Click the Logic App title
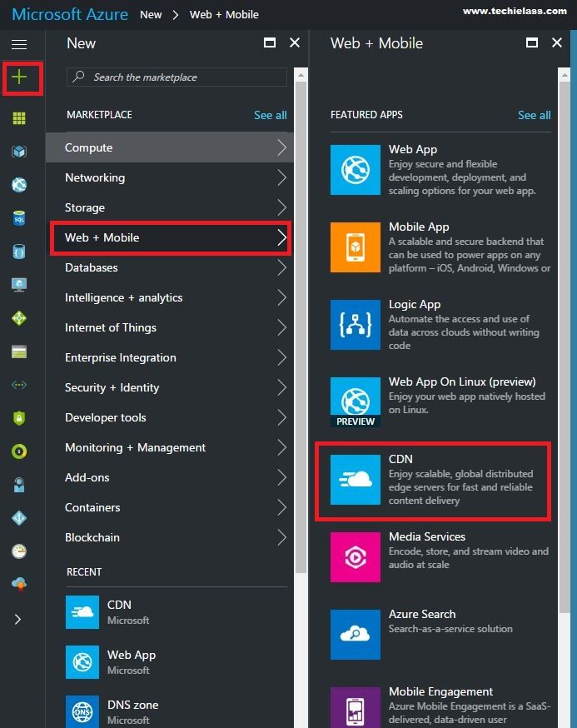Screen dimensions: 577x728 pyautogui.click(x=415, y=305)
